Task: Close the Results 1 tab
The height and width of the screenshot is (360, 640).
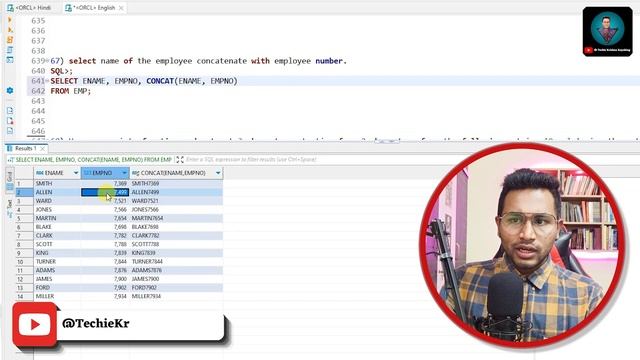Action: point(42,149)
